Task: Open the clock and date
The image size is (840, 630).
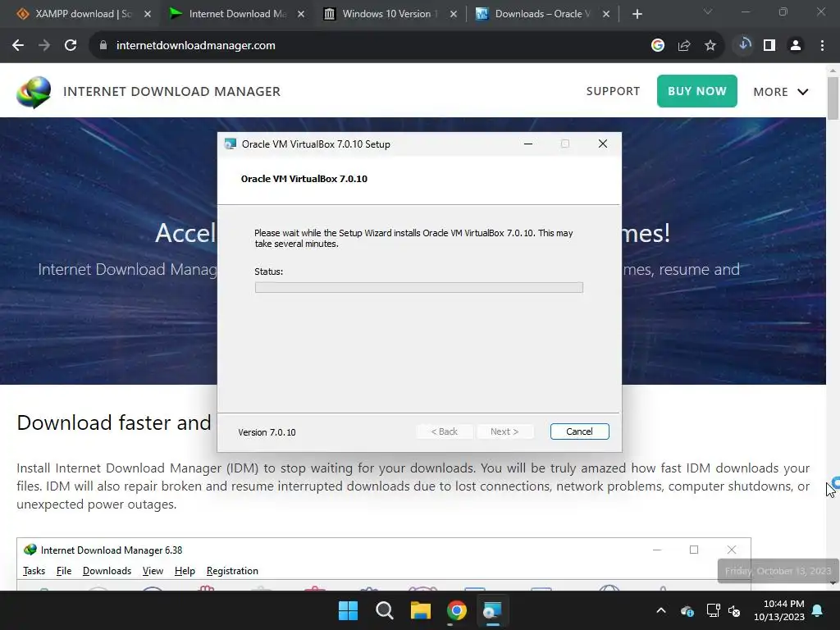Action: (779, 610)
